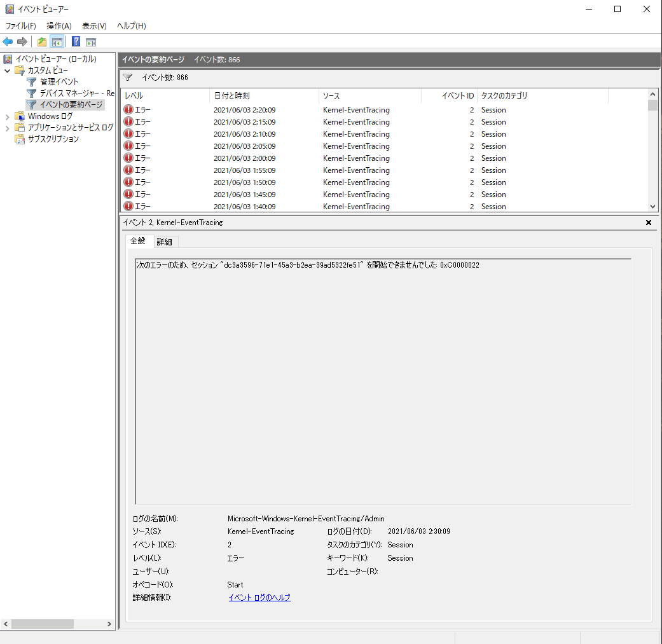Open the Help question-mark toolbar icon
The width and height of the screenshot is (662, 644).
click(76, 42)
